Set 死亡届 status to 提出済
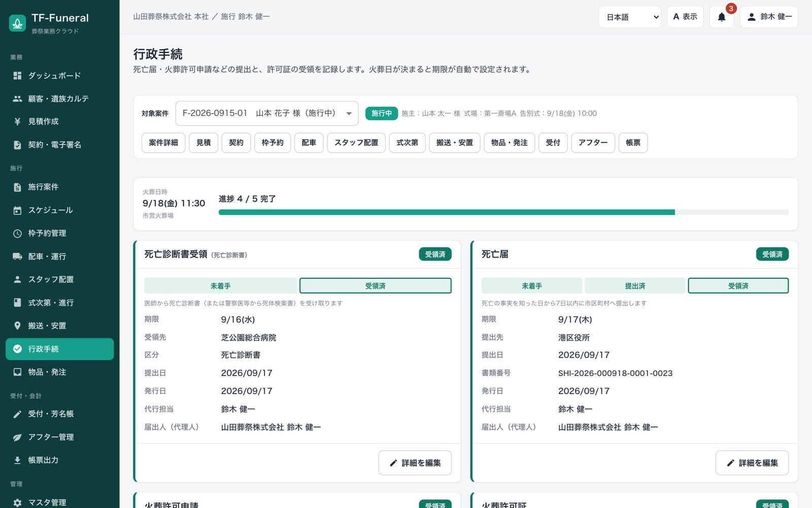 pos(635,286)
